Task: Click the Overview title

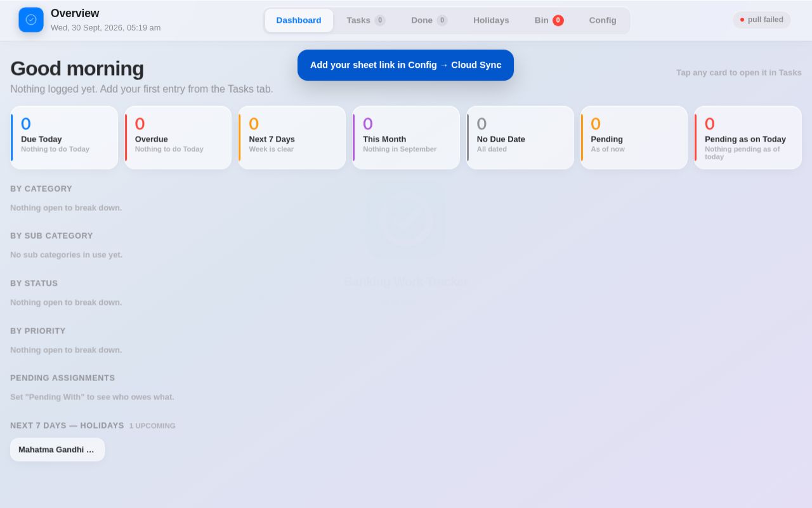Action: tap(75, 13)
